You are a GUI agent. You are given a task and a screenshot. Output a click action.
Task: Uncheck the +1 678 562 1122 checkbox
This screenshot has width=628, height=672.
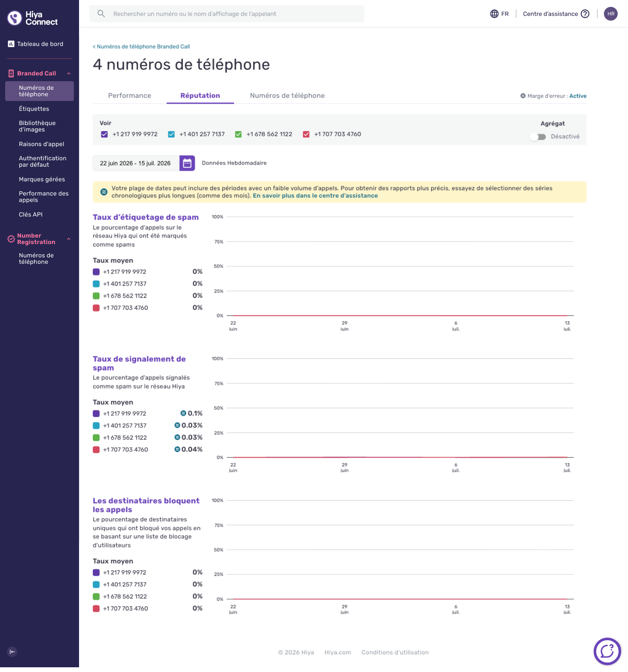(x=238, y=134)
